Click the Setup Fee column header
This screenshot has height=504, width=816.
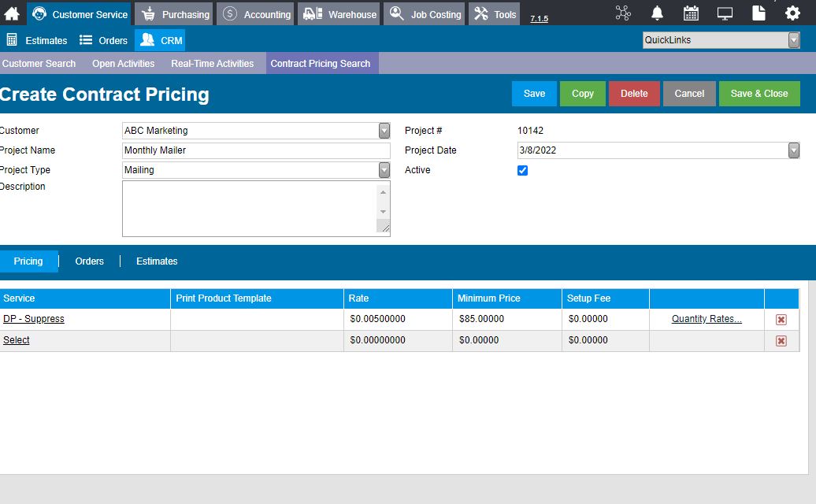pyautogui.click(x=606, y=298)
